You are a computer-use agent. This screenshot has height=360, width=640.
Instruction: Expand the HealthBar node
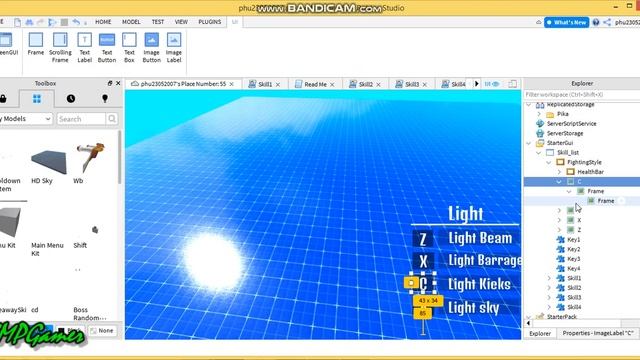[559, 172]
